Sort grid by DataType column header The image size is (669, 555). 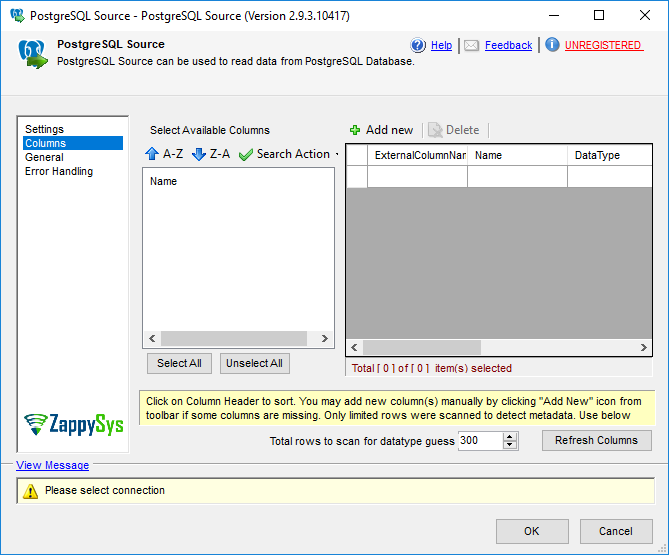point(610,155)
